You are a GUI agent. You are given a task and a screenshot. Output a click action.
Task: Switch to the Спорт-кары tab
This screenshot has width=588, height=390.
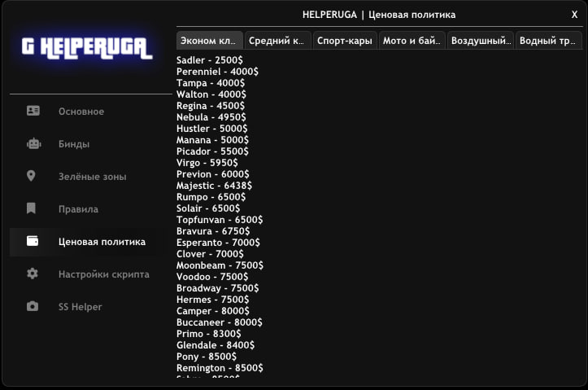[345, 41]
